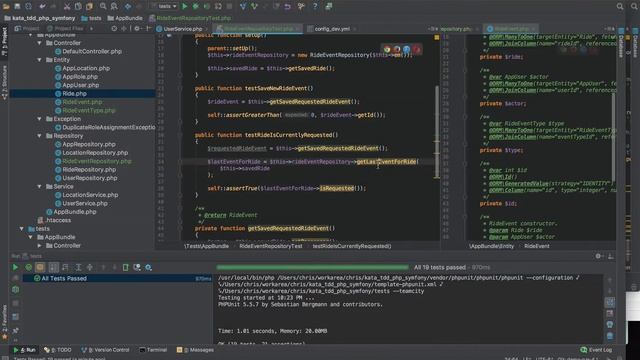This screenshot has width=640, height=360.
Task: Open the Project panel gear options
Action: pyautogui.click(x=137, y=29)
